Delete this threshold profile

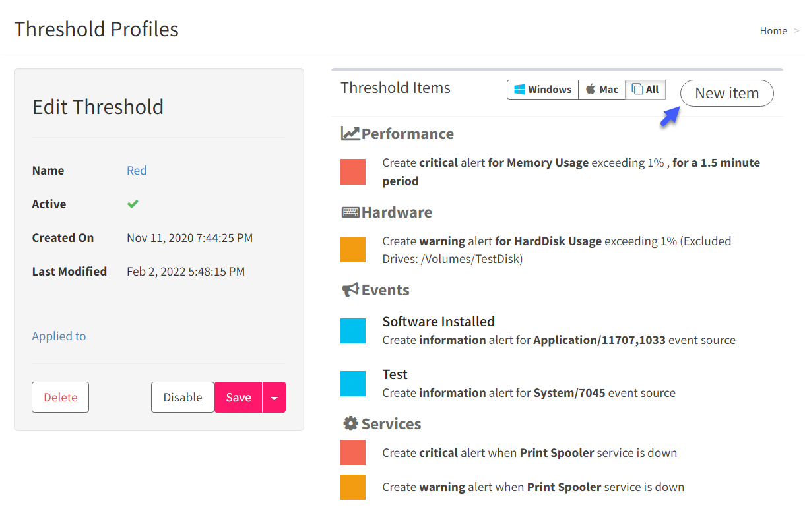tap(61, 398)
